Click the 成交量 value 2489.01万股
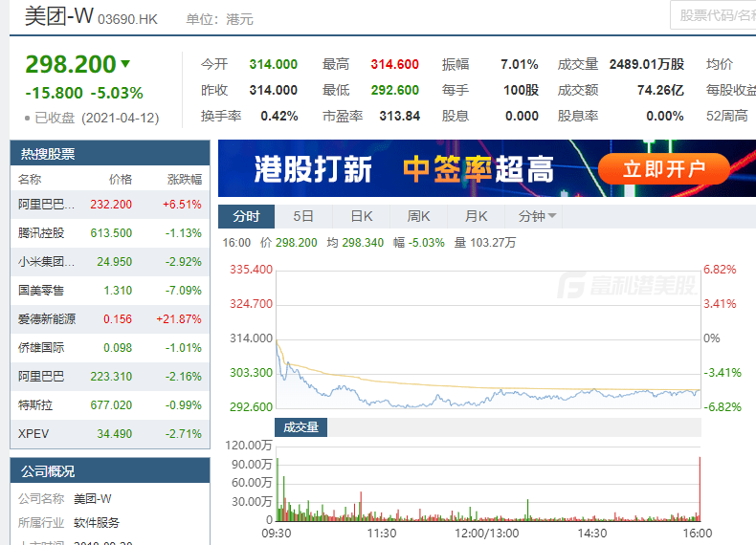This screenshot has height=545, width=756. 647,64
